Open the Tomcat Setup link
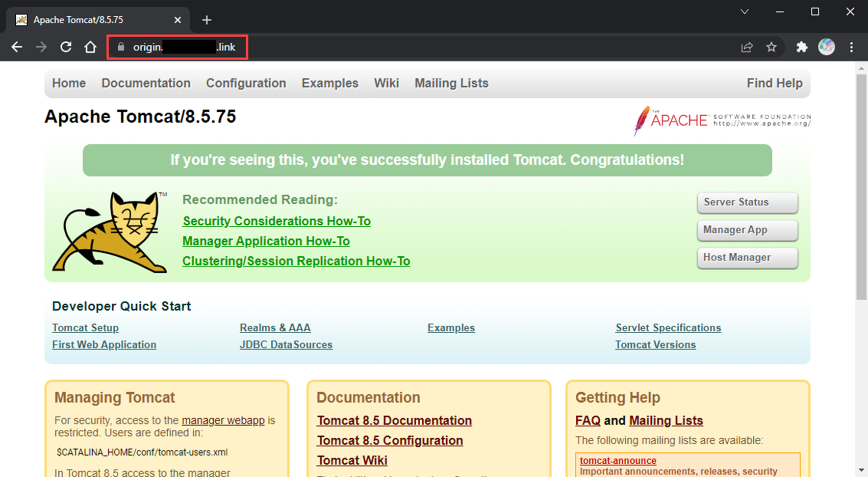This screenshot has width=868, height=477. point(85,328)
